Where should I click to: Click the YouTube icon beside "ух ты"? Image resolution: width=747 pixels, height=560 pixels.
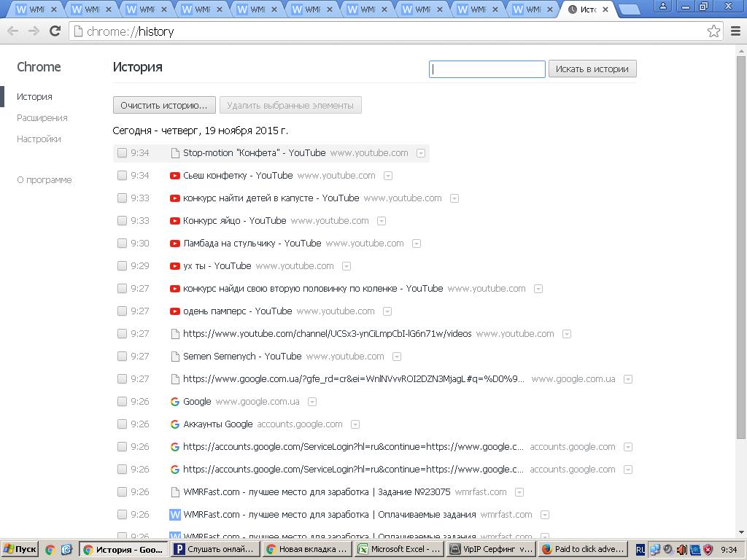pos(175,266)
